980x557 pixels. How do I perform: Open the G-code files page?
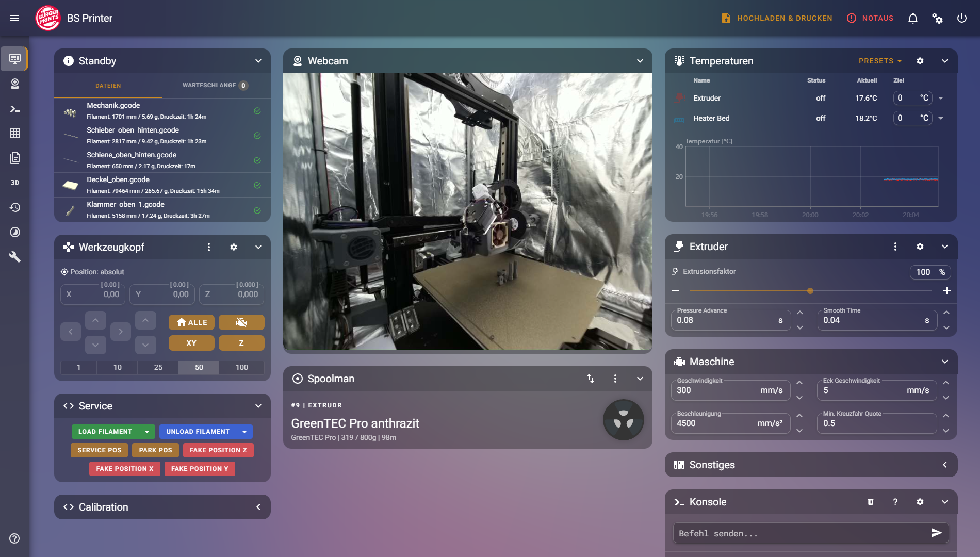[15, 158]
